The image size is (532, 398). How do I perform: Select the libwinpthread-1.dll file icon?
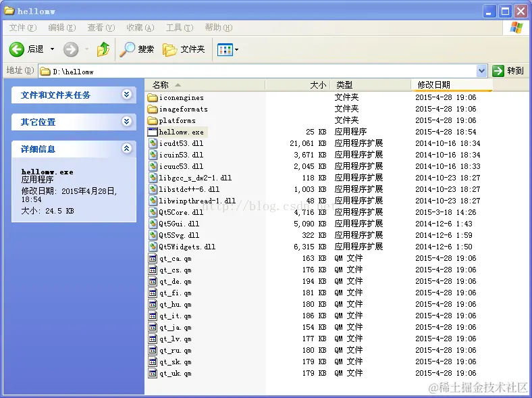[153, 201]
